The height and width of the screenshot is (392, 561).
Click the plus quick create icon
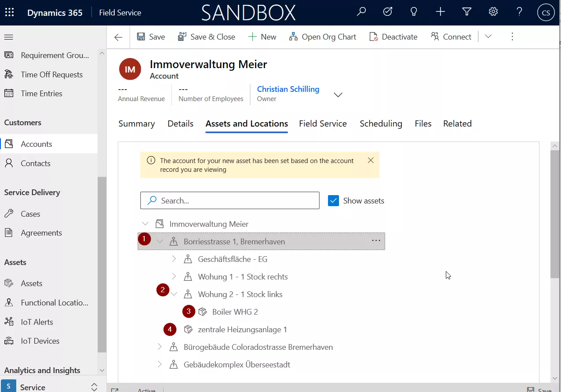[440, 12]
